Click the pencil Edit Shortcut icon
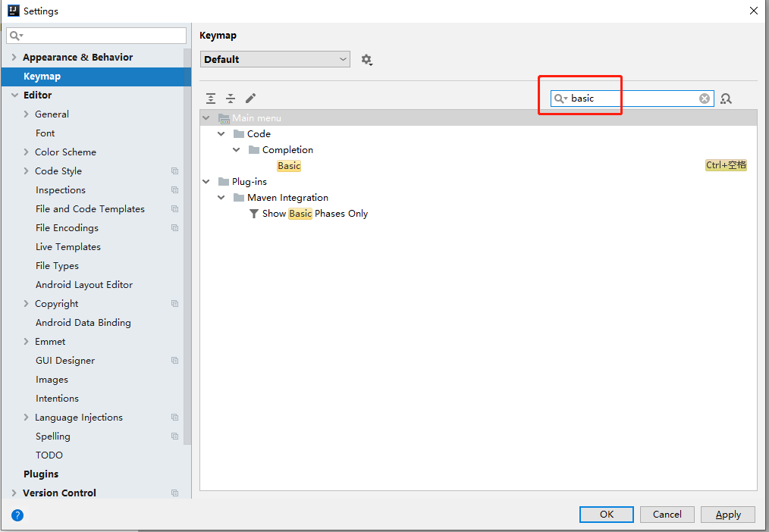769x532 pixels. click(x=250, y=99)
